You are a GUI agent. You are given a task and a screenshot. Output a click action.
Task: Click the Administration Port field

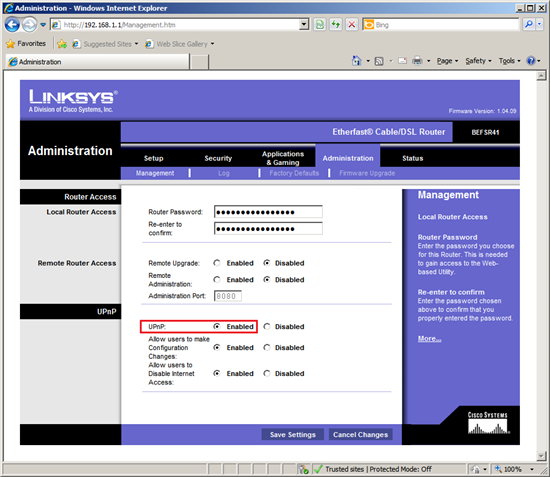228,296
